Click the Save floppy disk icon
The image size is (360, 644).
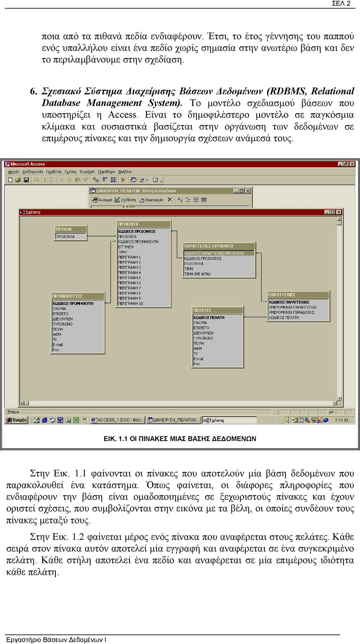click(x=26, y=180)
